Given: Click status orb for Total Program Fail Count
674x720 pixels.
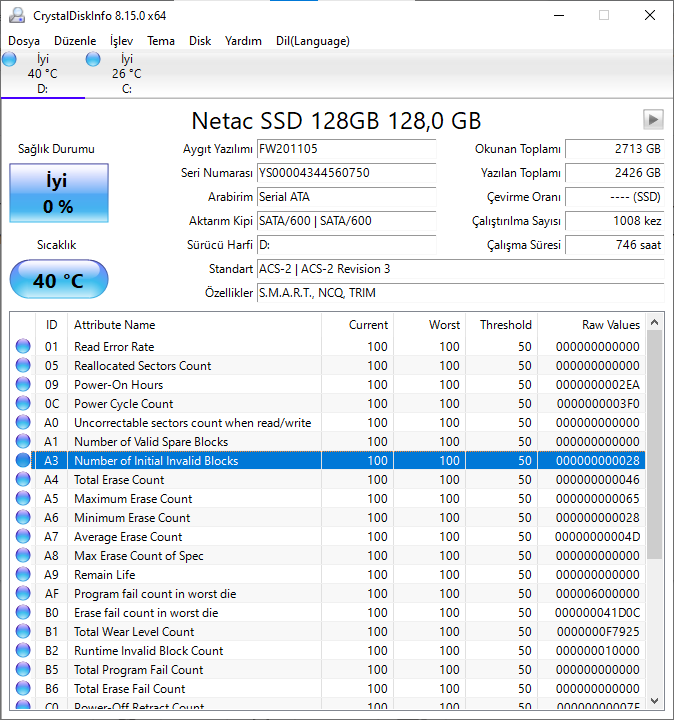Looking at the screenshot, I should click(23, 669).
